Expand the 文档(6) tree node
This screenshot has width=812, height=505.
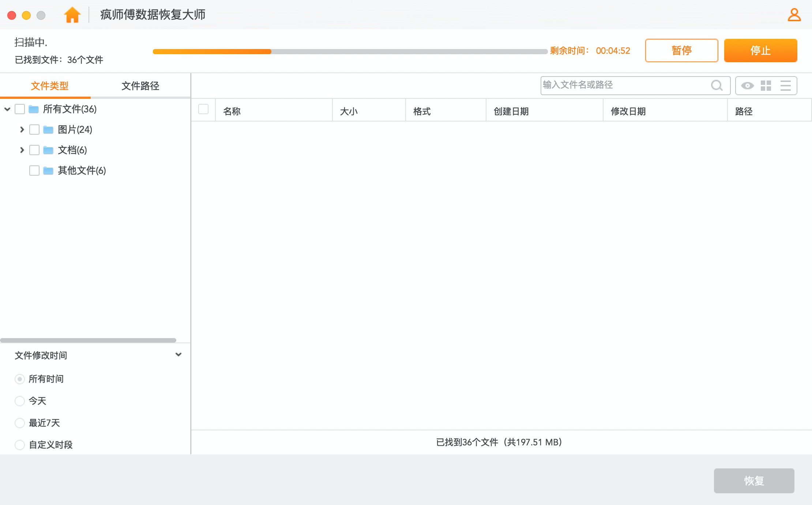point(22,150)
